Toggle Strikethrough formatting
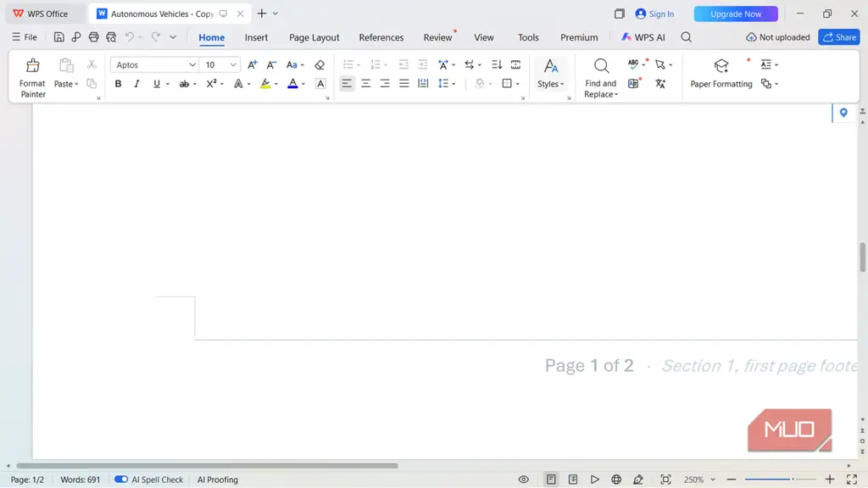The image size is (868, 488). 184,84
